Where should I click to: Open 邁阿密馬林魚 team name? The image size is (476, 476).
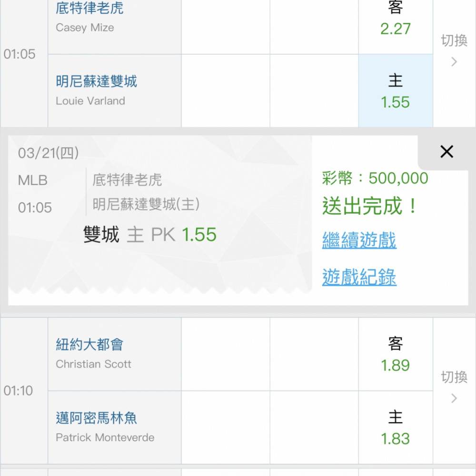[96, 418]
